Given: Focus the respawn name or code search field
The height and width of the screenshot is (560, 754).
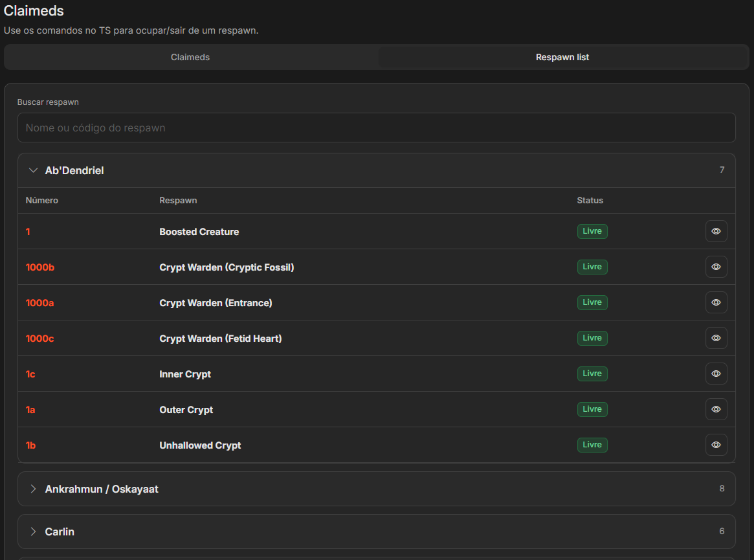Looking at the screenshot, I should pyautogui.click(x=377, y=128).
